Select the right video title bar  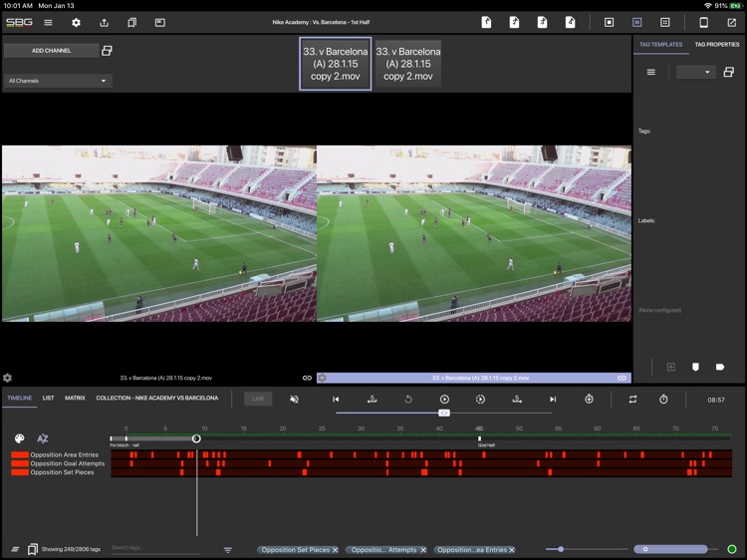474,378
